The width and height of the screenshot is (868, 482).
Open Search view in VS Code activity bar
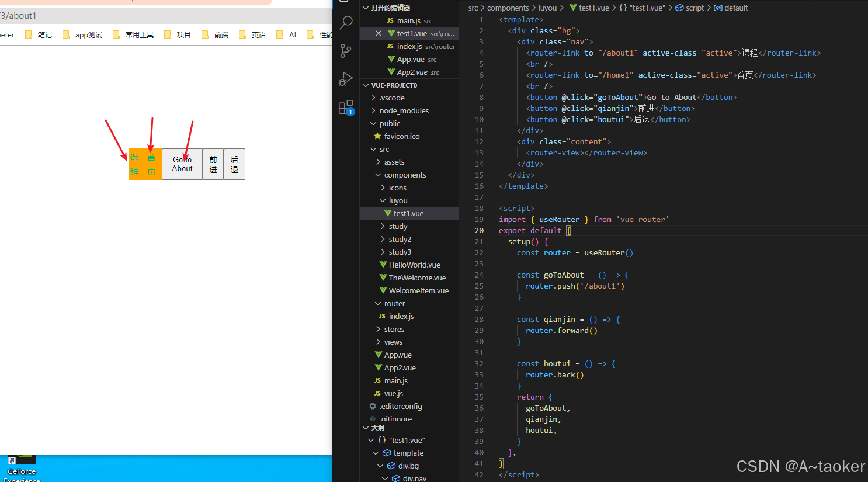pyautogui.click(x=346, y=23)
